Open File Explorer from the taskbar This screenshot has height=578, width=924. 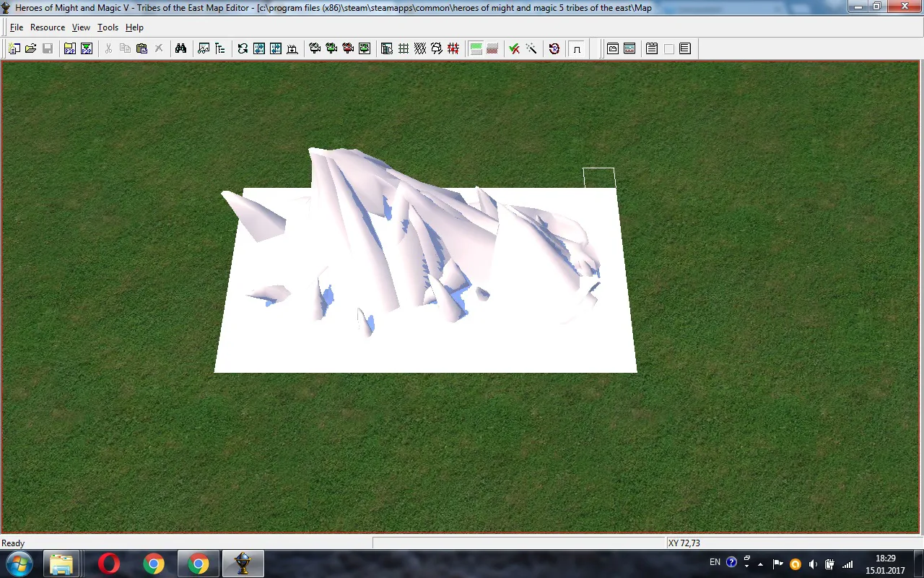(x=61, y=564)
